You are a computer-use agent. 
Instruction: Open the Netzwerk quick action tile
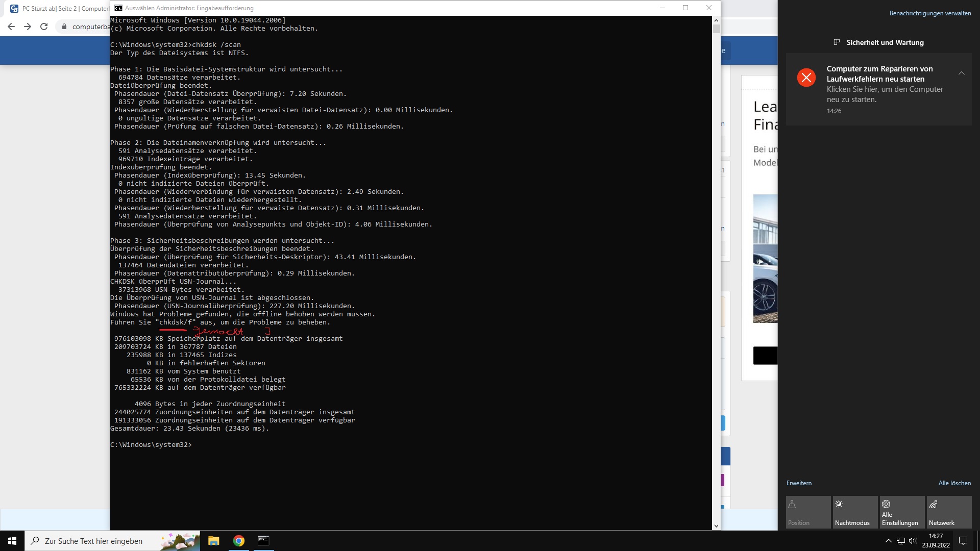coord(949,512)
